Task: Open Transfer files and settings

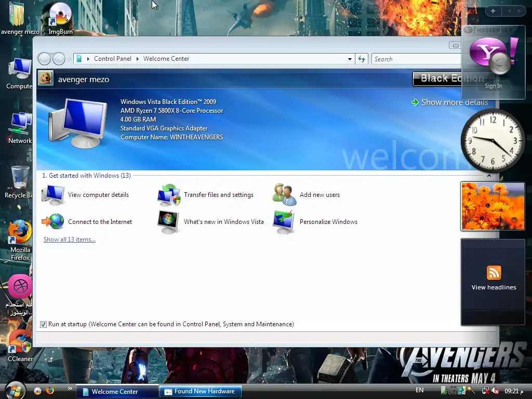Action: click(x=206, y=195)
